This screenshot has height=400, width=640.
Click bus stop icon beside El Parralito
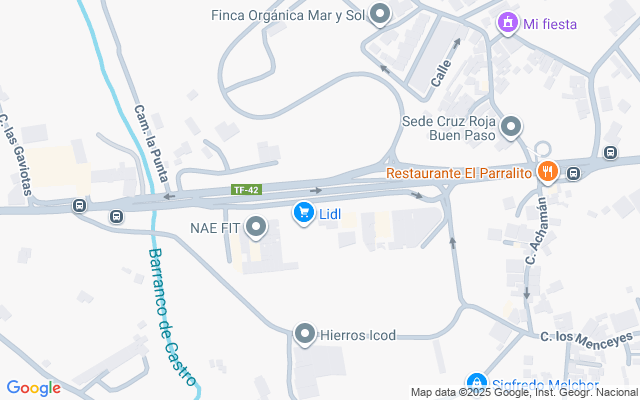(573, 173)
